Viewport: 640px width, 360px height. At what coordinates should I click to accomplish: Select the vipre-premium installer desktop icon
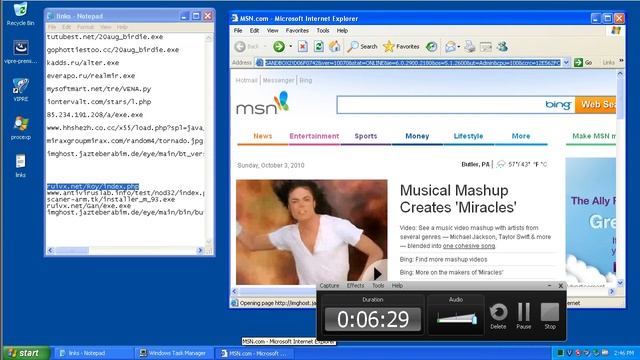[20, 52]
